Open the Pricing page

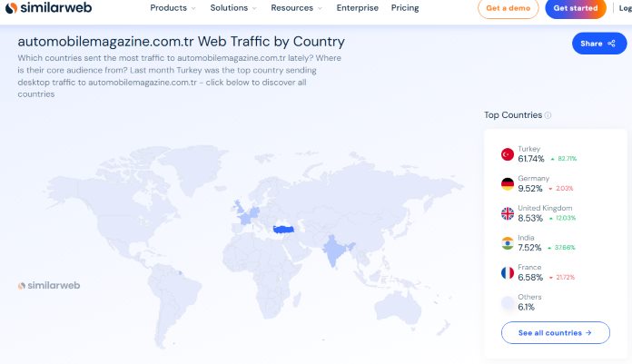coord(405,7)
